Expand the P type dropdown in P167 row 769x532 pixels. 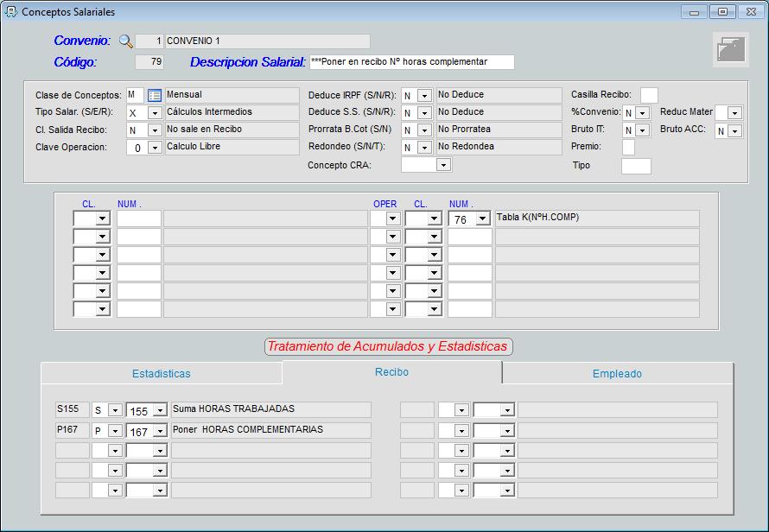click(115, 430)
